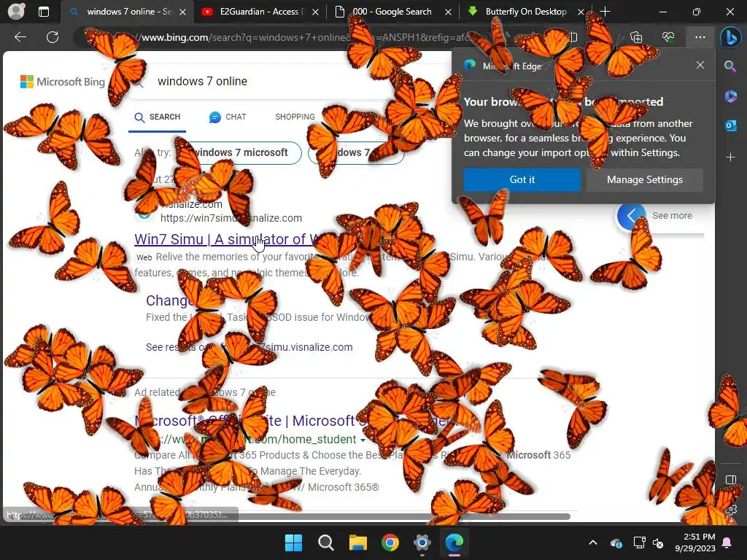Close the E2Guardian tab
This screenshot has height=560, width=747.
[x=315, y=12]
